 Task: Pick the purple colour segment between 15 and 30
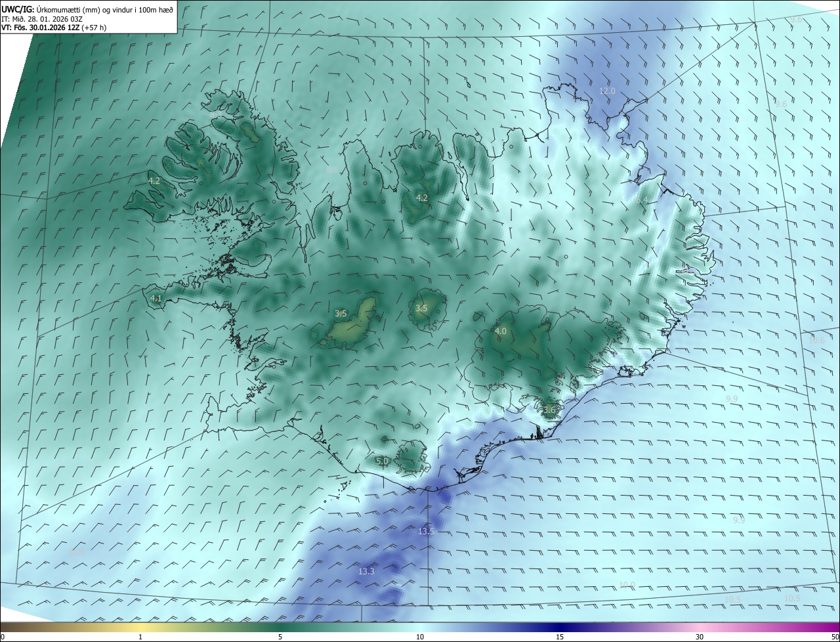[630, 627]
